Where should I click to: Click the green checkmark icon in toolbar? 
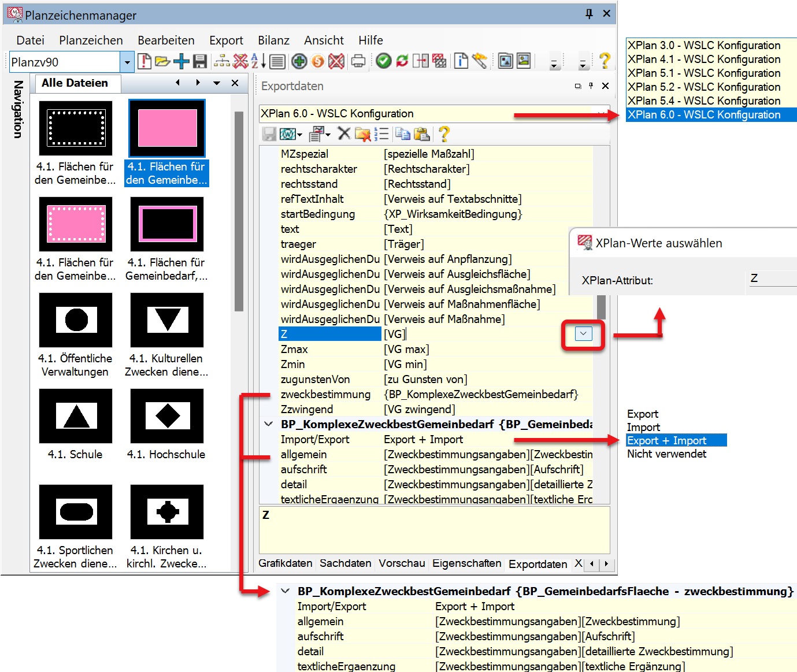pyautogui.click(x=383, y=61)
